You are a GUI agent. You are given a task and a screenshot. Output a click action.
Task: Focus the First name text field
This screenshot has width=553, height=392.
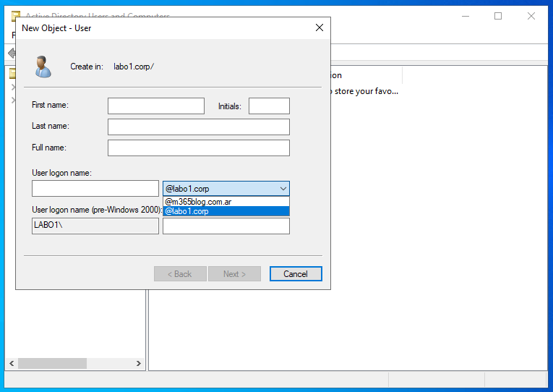coord(155,106)
